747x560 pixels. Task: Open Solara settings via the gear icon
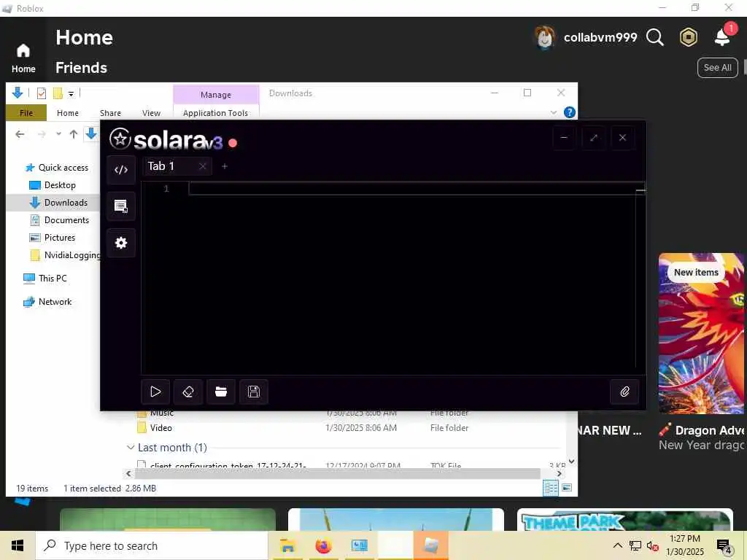coord(121,243)
